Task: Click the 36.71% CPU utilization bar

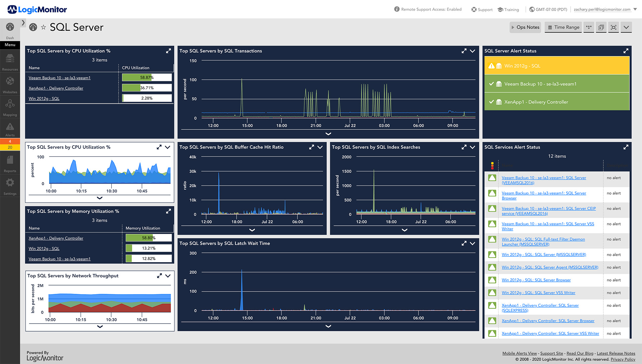Action: 147,88
